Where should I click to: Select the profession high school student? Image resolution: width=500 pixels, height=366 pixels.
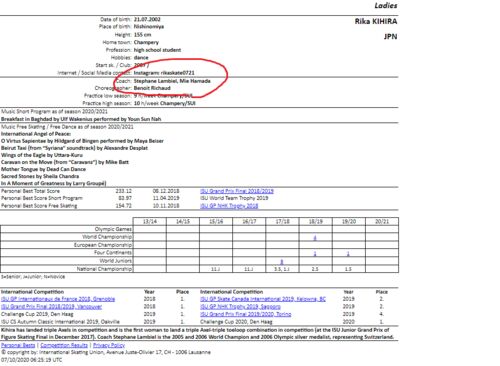pyautogui.click(x=157, y=50)
